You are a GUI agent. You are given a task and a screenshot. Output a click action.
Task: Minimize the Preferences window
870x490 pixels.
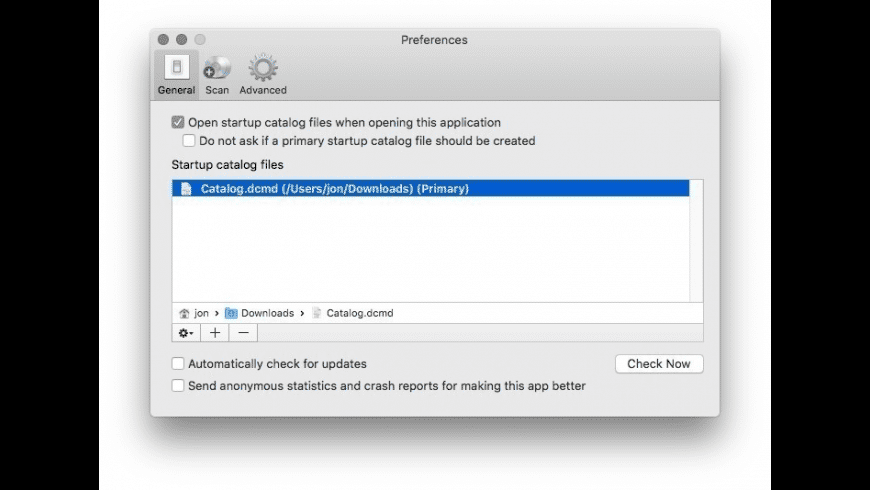[181, 39]
